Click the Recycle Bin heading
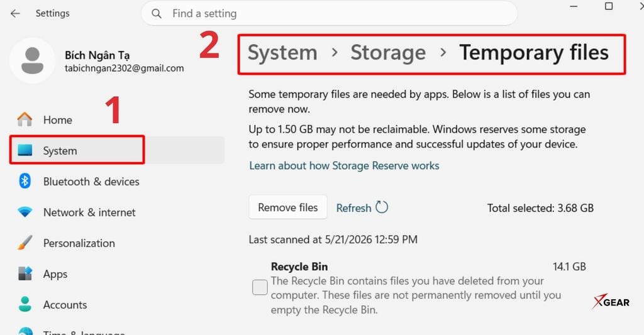Screen dimensions: 644x335 [299, 266]
